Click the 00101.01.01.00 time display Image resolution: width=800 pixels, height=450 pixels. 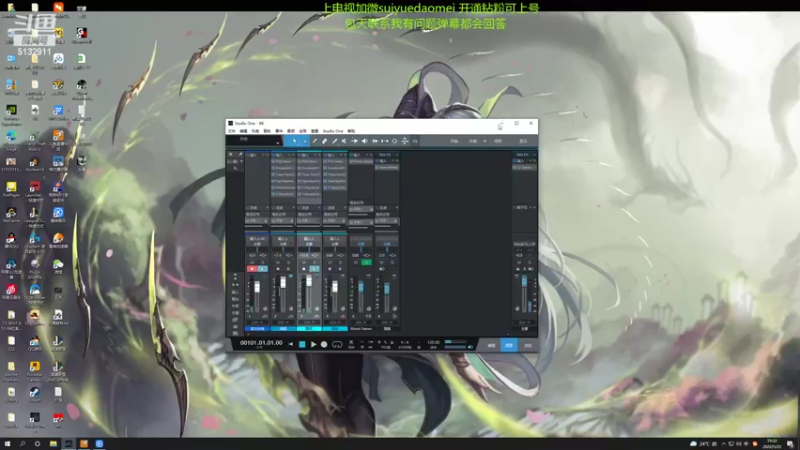(x=261, y=343)
